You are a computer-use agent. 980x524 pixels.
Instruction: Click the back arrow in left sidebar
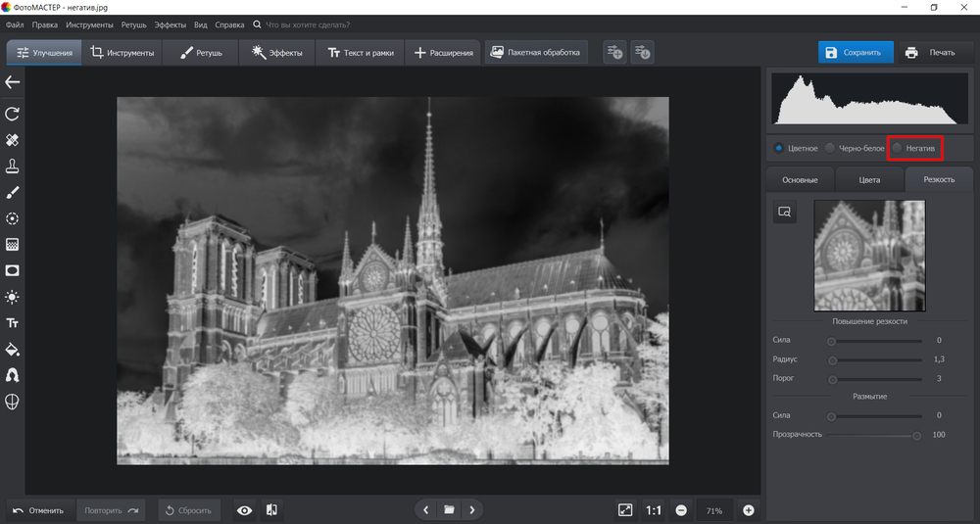click(13, 82)
